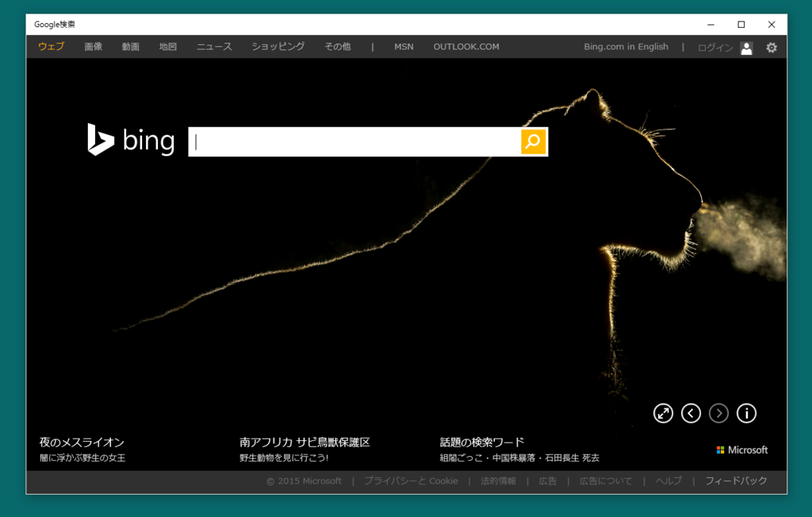Open プライバシーと Cookie footer link
Viewport: 812px width, 517px height.
pos(412,481)
